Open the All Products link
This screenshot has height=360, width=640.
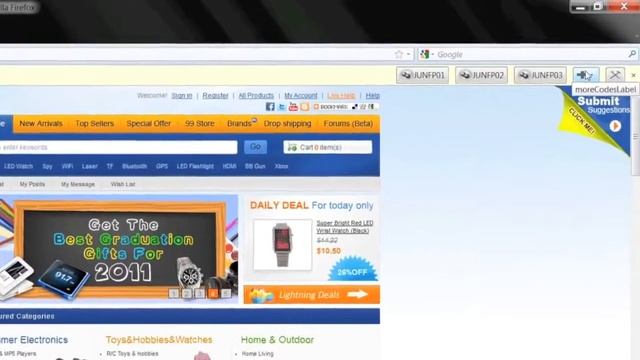(256, 96)
